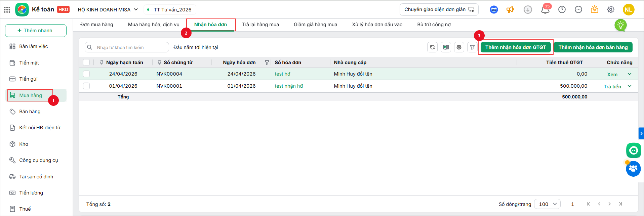644x216 pixels.
Task: Expand the HỘ KINH DOANH MISA dropdown
Action: click(x=108, y=10)
